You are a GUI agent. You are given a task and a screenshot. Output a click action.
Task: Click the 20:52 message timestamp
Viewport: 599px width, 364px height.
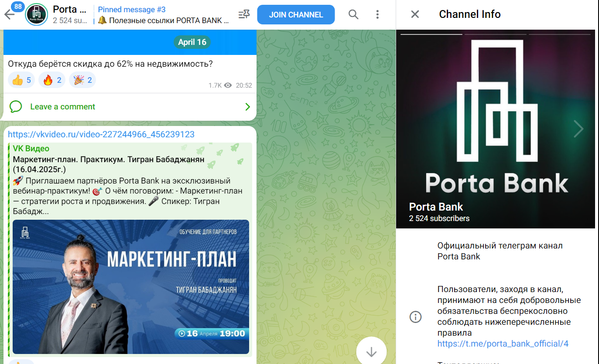coord(244,85)
